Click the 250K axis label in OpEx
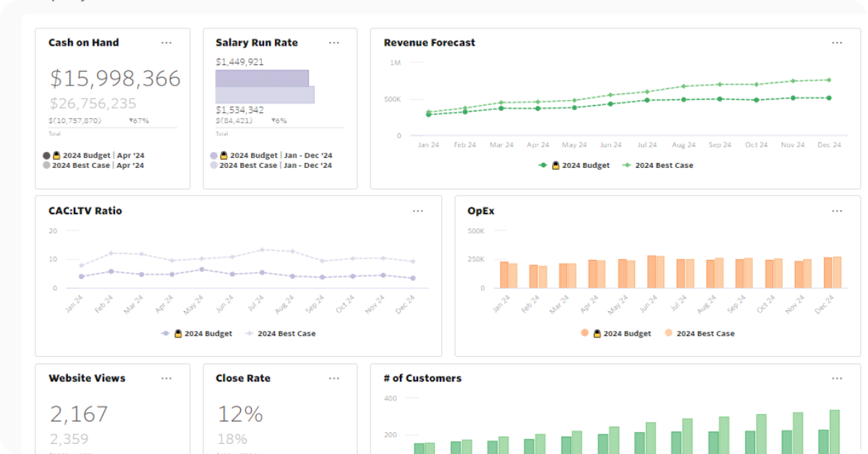Screen dimensions: 868x454 tap(476, 259)
